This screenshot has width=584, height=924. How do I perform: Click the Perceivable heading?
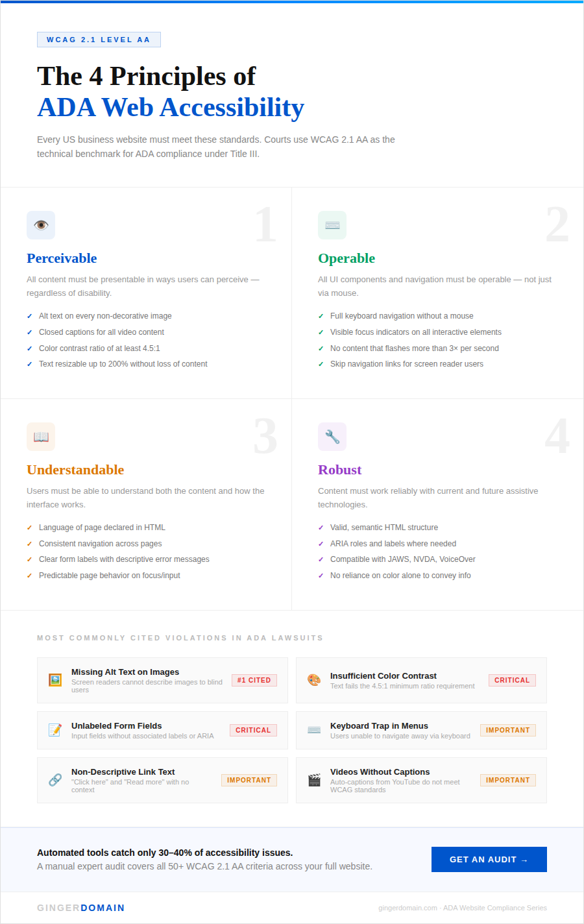[62, 258]
